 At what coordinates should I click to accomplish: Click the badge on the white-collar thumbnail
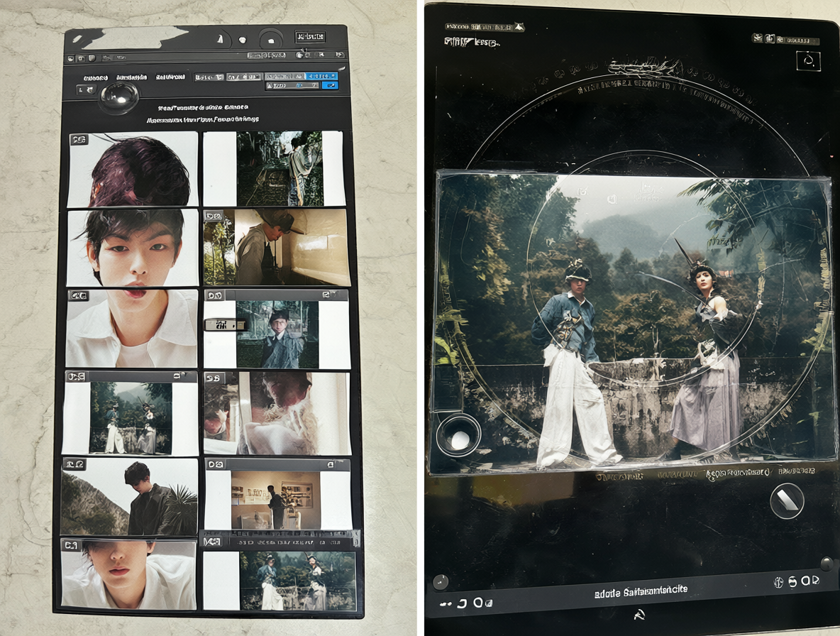(79, 296)
